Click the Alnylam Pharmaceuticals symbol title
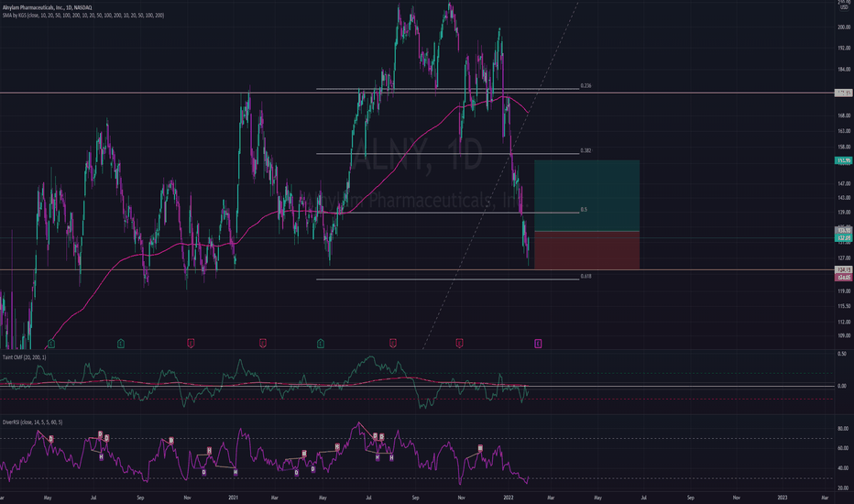Image resolution: width=854 pixels, height=504 pixels. (47, 7)
